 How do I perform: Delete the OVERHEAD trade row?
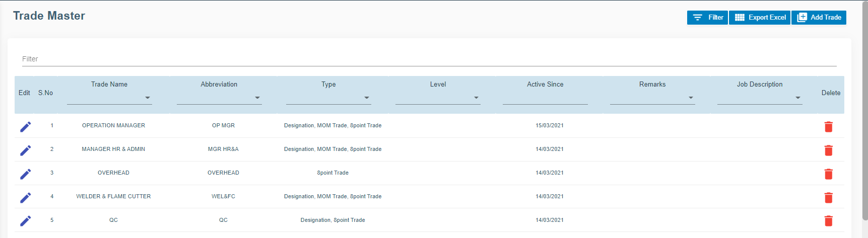(828, 174)
